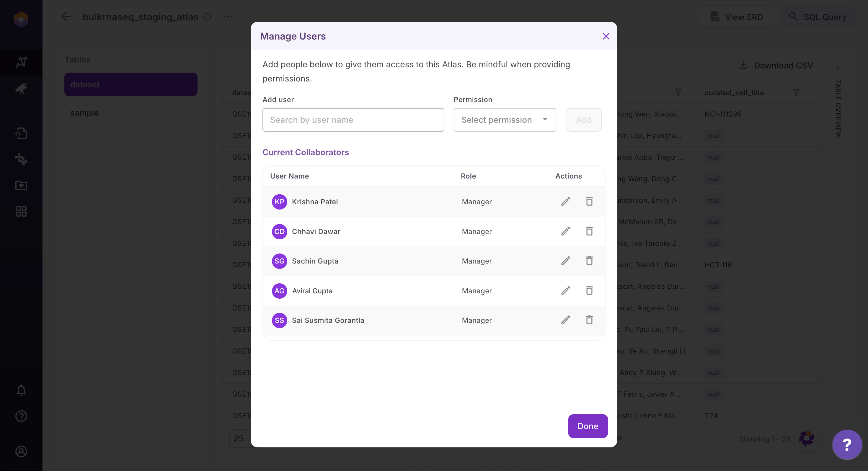Remove Aviral Gupta using trash icon
This screenshot has height=471, width=868.
(589, 290)
